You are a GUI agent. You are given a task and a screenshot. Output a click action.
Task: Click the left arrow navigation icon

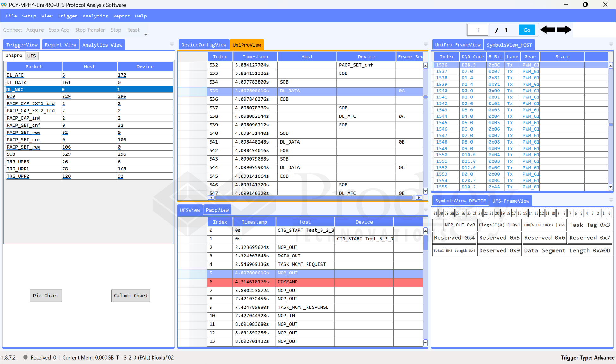[547, 30]
